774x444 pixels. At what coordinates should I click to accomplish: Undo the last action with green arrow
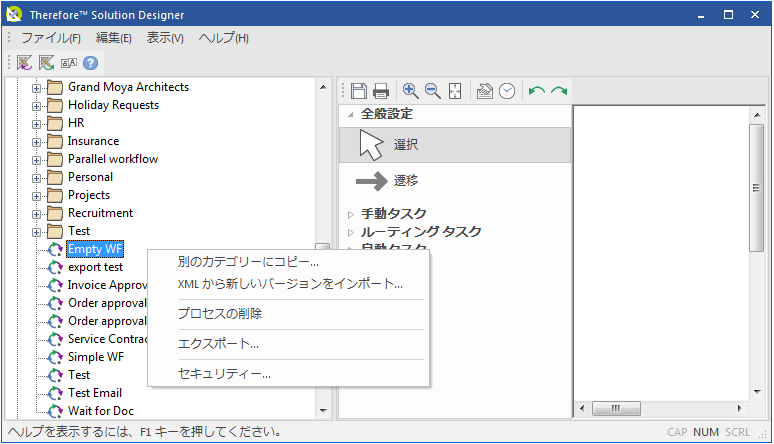(537, 91)
